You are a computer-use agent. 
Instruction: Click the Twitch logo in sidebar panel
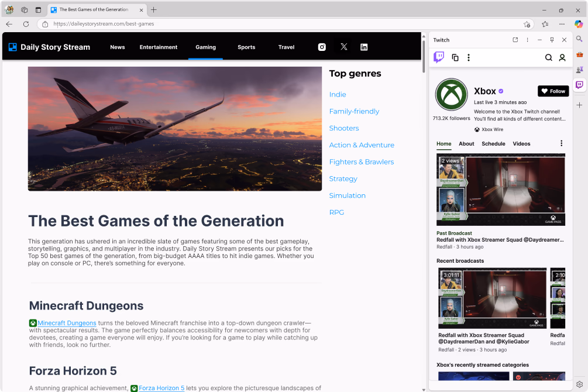click(x=439, y=57)
